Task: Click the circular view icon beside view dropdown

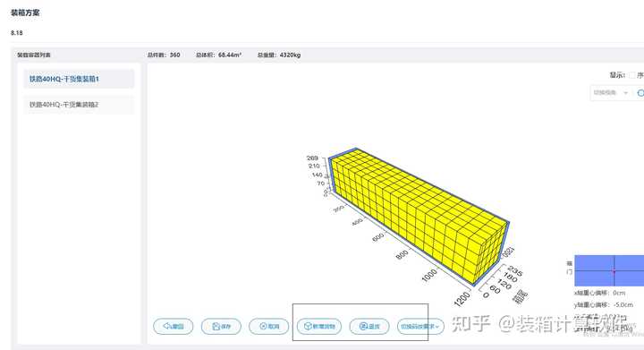Action: pyautogui.click(x=640, y=93)
